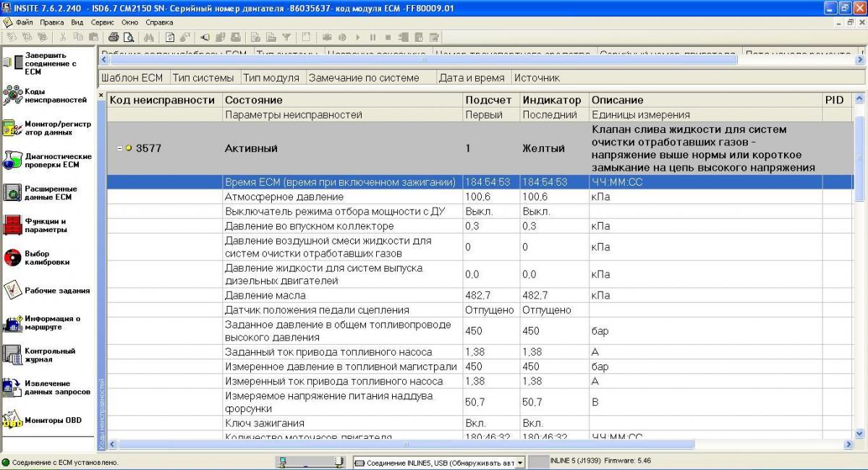Viewport: 868px width, 470px height.
Task: Open the Fault Codes (Коды неисправностей) sidebar item
Action: (x=45, y=95)
